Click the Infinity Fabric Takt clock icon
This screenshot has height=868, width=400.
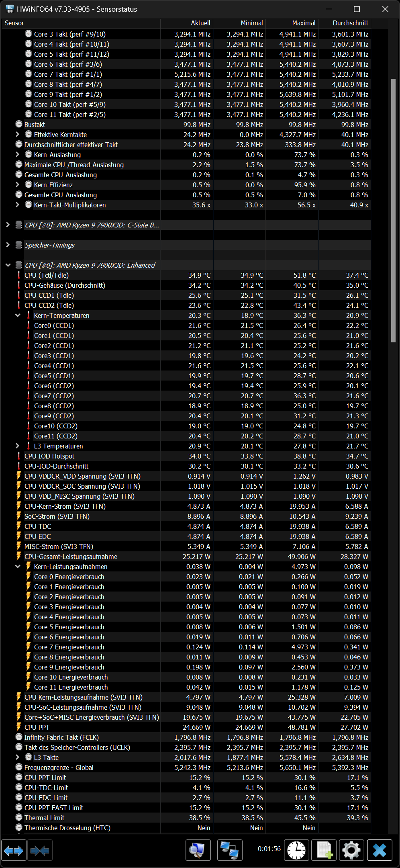pyautogui.click(x=19, y=737)
